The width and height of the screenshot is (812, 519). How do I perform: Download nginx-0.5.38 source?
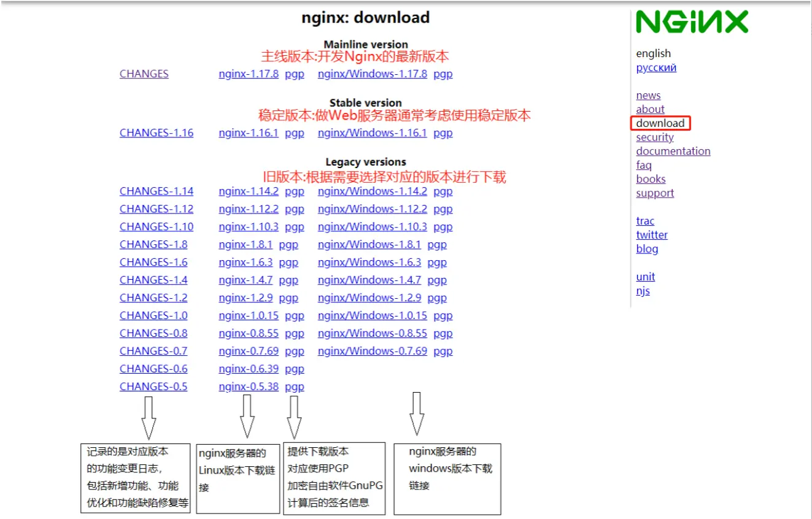(249, 386)
